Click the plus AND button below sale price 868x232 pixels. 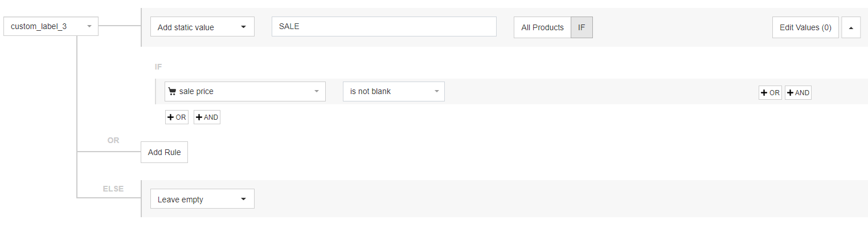coord(207,117)
